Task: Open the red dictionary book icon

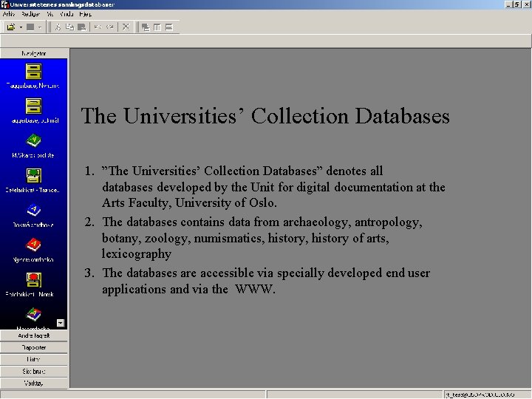Action: (x=33, y=245)
